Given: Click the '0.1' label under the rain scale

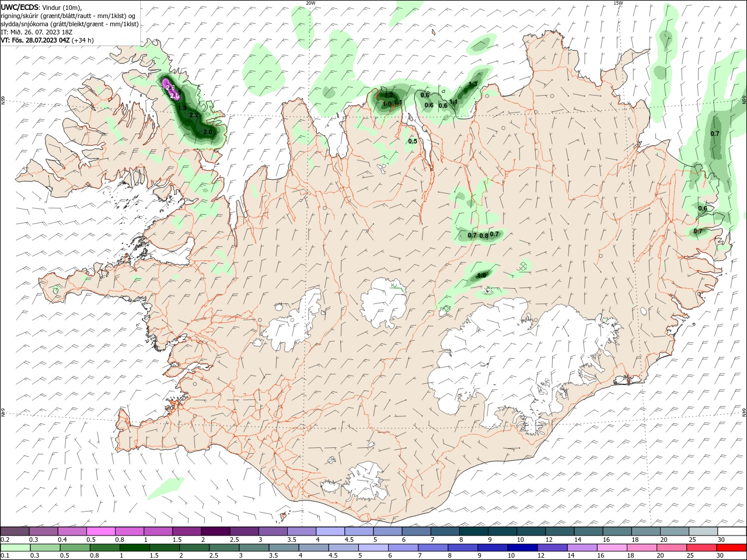Looking at the screenshot, I should point(5,556).
